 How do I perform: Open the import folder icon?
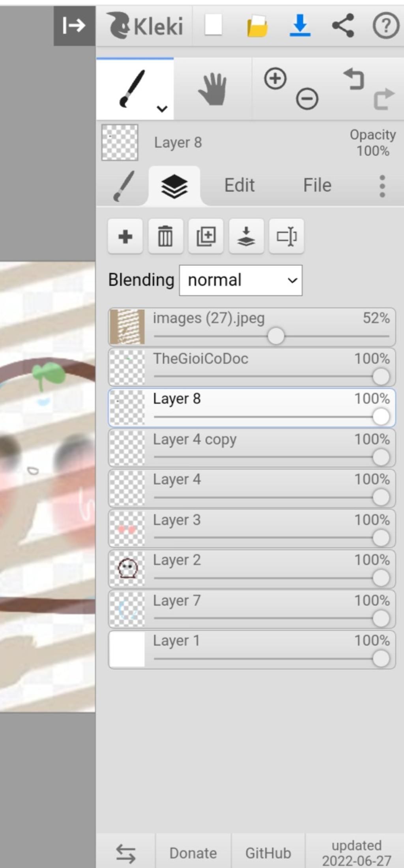coord(257,26)
